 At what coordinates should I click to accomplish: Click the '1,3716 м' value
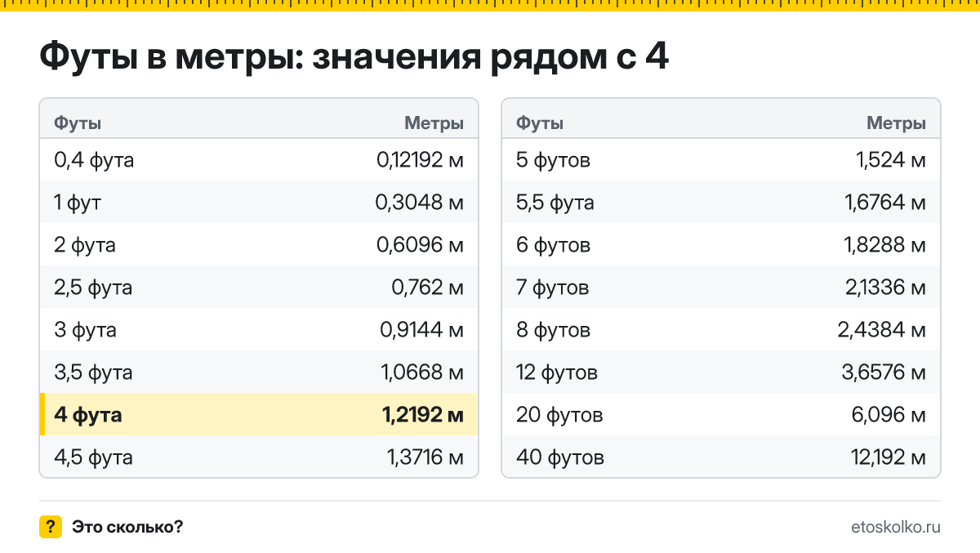pyautogui.click(x=425, y=457)
